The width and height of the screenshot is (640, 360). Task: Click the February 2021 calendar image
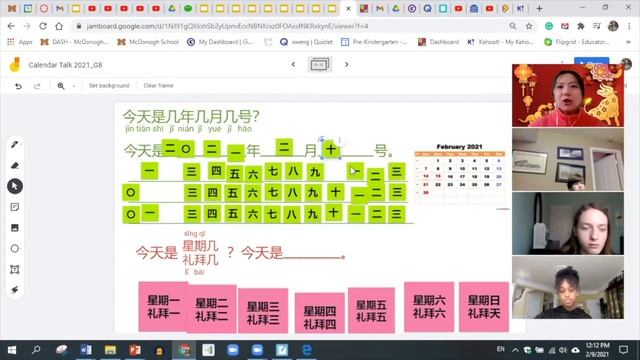pos(460,173)
